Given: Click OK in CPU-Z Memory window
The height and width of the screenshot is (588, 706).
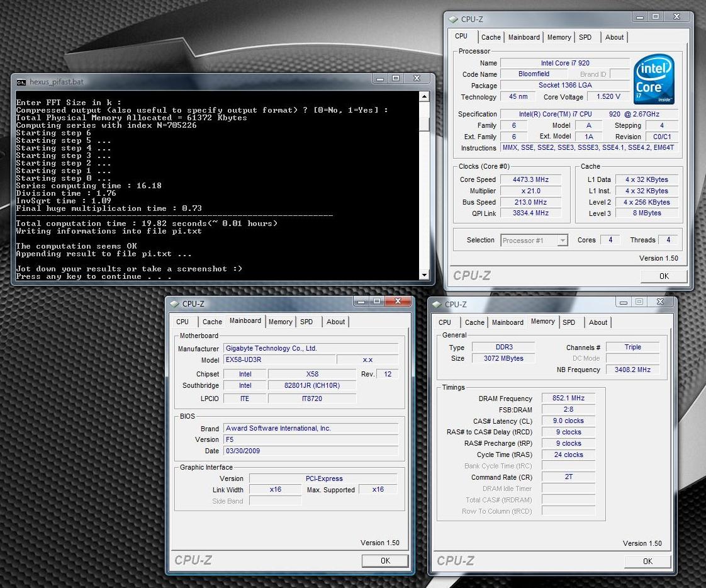Looking at the screenshot, I should tap(648, 562).
